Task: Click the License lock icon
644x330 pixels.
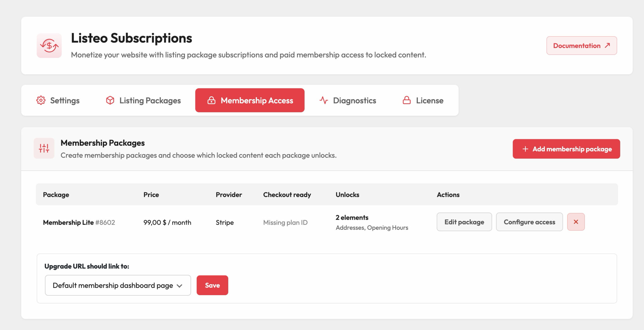Action: click(407, 100)
